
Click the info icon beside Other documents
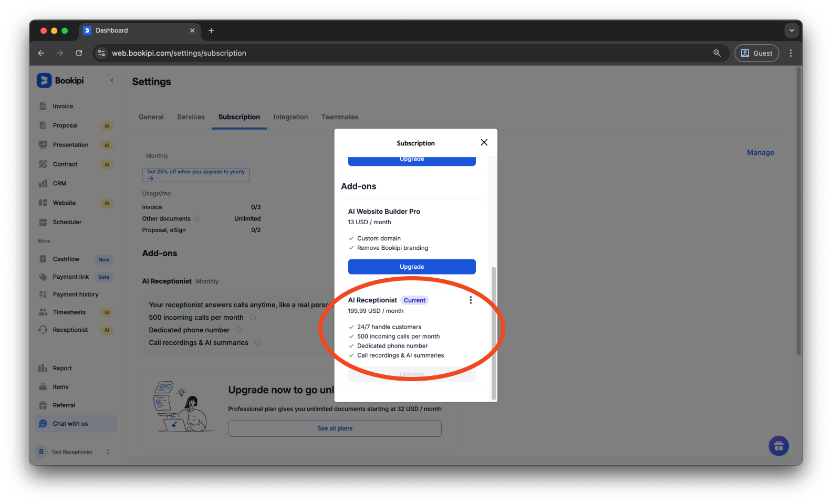tap(197, 218)
